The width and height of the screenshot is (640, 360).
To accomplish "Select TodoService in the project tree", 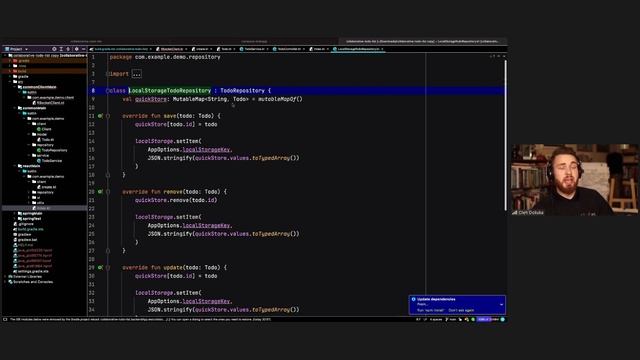I will (52, 161).
